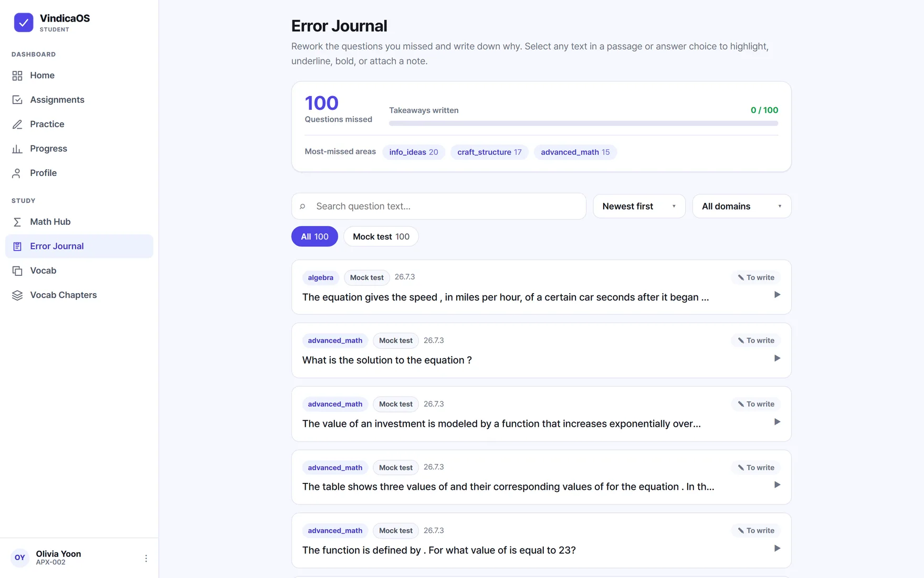Click the 0 / 100 takeaways count
Image resolution: width=924 pixels, height=578 pixels.
click(x=764, y=110)
